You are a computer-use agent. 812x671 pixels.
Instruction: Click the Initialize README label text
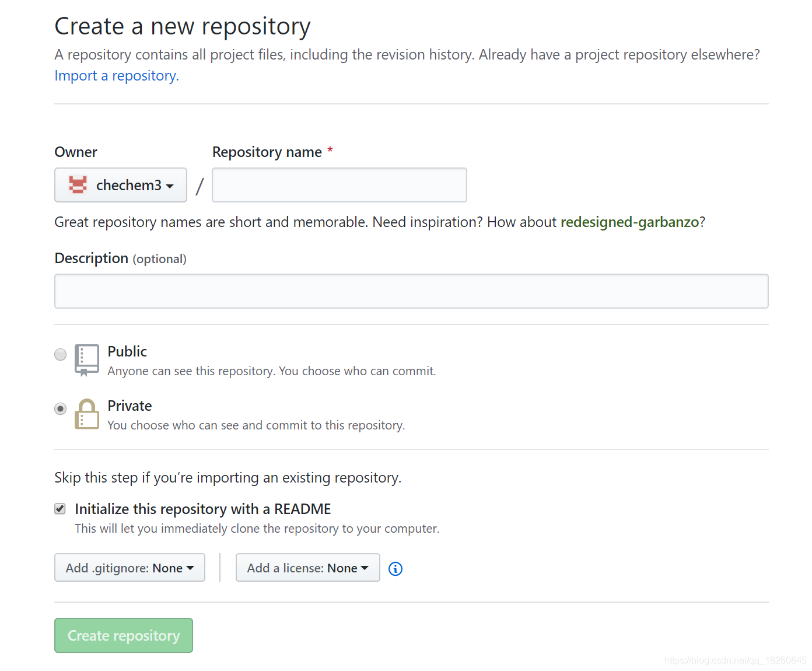pyautogui.click(x=202, y=509)
